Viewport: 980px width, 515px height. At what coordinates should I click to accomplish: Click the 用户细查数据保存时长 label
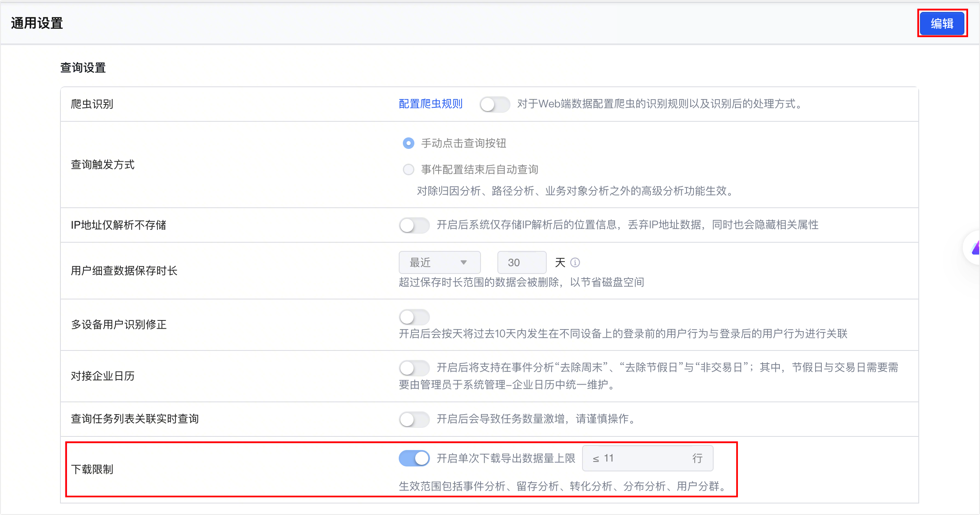tap(124, 271)
